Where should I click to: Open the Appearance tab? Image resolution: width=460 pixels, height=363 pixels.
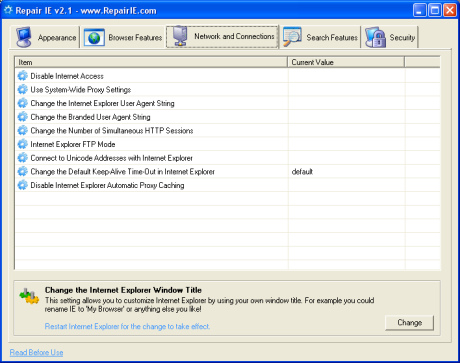pos(46,37)
